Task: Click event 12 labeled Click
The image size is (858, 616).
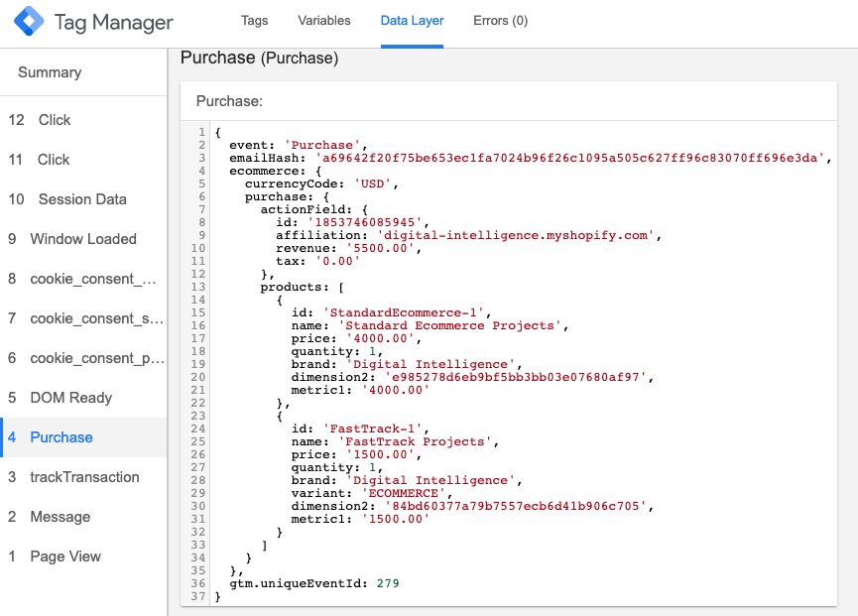Action: pyautogui.click(x=46, y=120)
